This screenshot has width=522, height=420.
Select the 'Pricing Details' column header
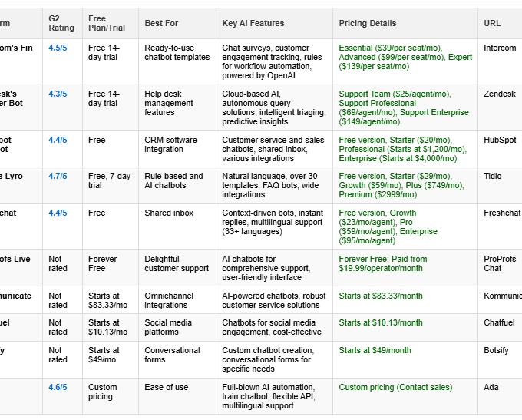coord(368,24)
